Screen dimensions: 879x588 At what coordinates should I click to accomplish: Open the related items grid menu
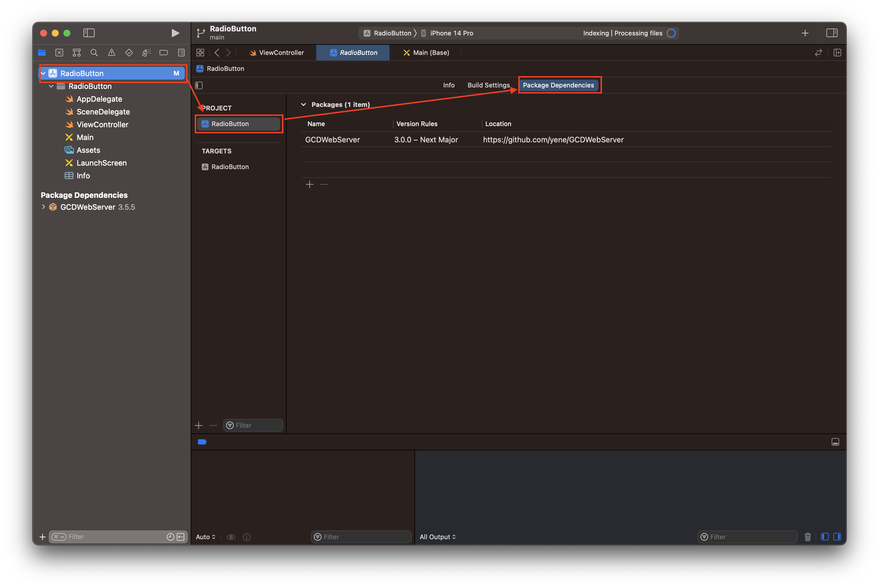pyautogui.click(x=200, y=53)
